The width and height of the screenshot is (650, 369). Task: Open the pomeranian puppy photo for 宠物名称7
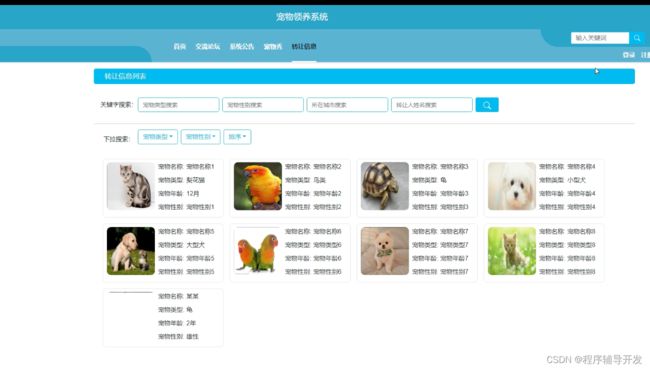coord(385,251)
